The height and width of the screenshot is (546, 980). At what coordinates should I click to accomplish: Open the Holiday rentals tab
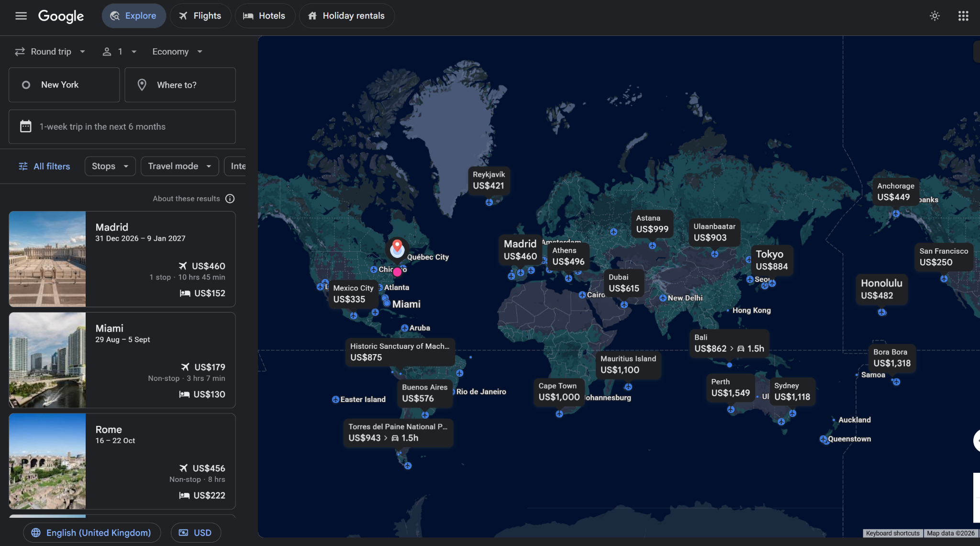[346, 16]
